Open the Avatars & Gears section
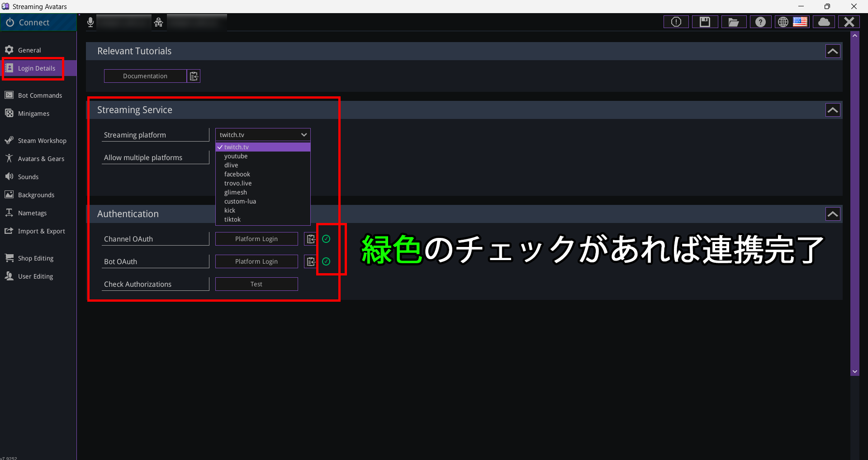 (41, 158)
